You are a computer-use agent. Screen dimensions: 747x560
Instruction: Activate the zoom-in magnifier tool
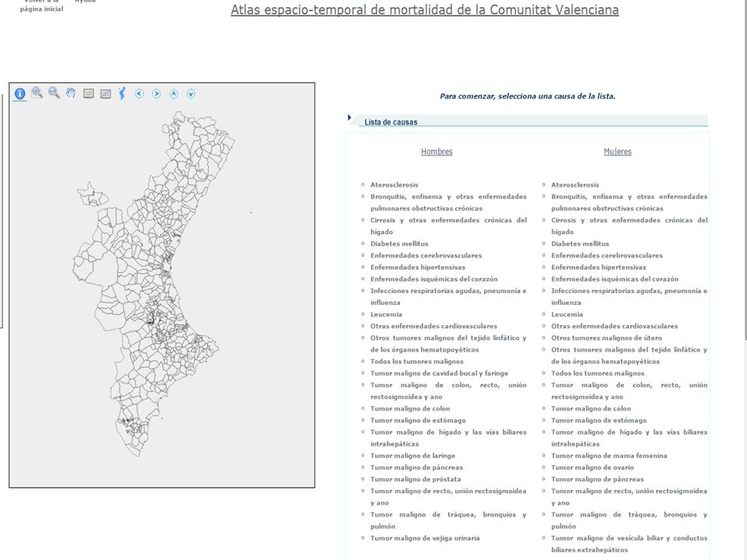[x=37, y=93]
